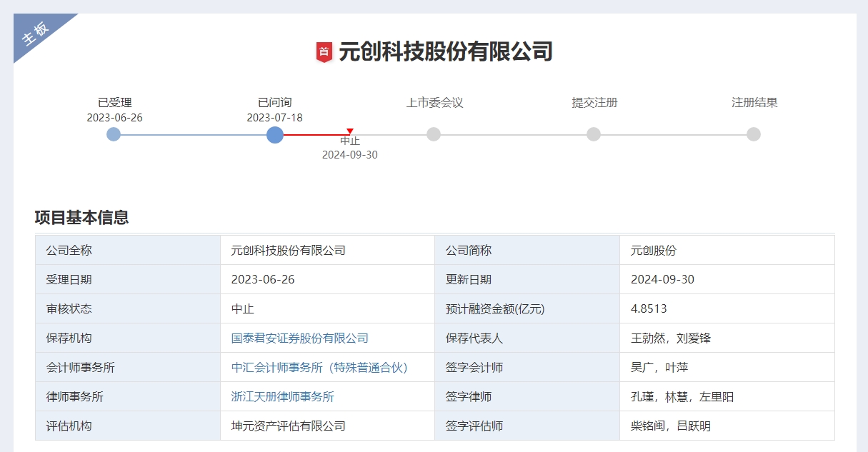Click the signing appraisers 柴铭闽,吕跃明
This screenshot has width=868, height=452.
pyautogui.click(x=727, y=426)
